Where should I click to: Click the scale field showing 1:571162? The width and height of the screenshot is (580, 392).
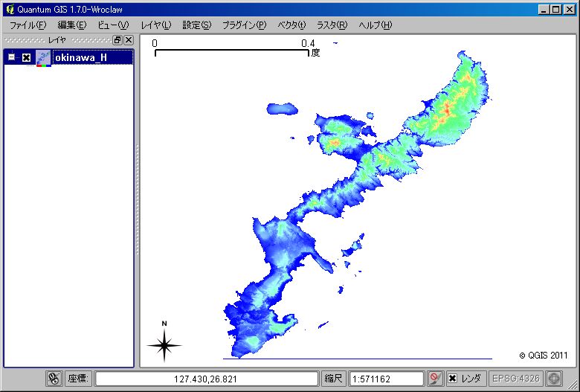[x=386, y=379]
